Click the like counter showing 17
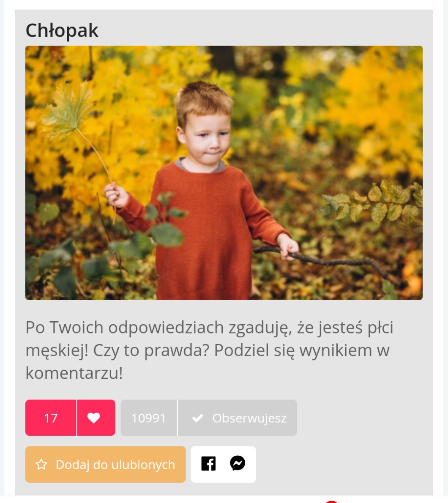The height and width of the screenshot is (503, 448). tap(51, 418)
